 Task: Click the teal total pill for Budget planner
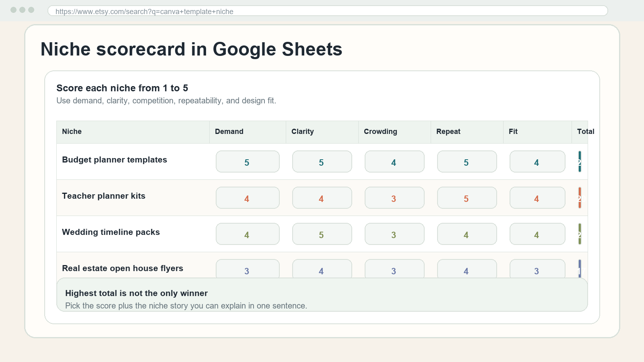(580, 162)
